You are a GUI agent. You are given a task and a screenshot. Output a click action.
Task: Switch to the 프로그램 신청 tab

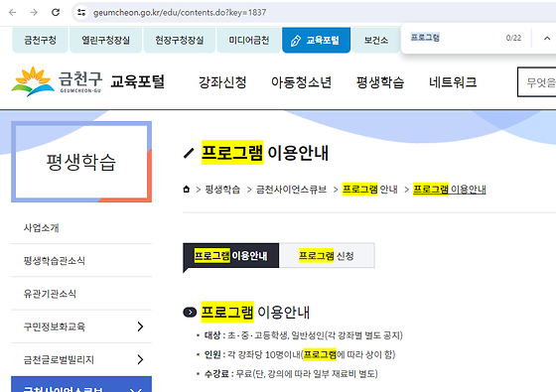(327, 256)
